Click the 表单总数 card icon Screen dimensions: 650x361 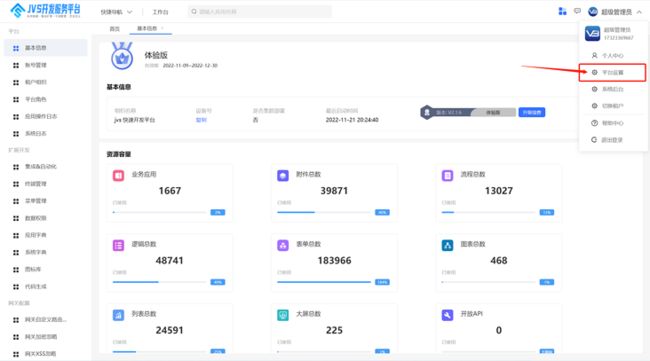tap(283, 245)
